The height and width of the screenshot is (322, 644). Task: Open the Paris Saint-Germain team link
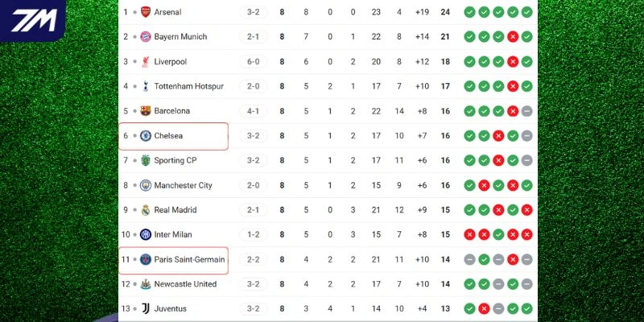point(189,259)
